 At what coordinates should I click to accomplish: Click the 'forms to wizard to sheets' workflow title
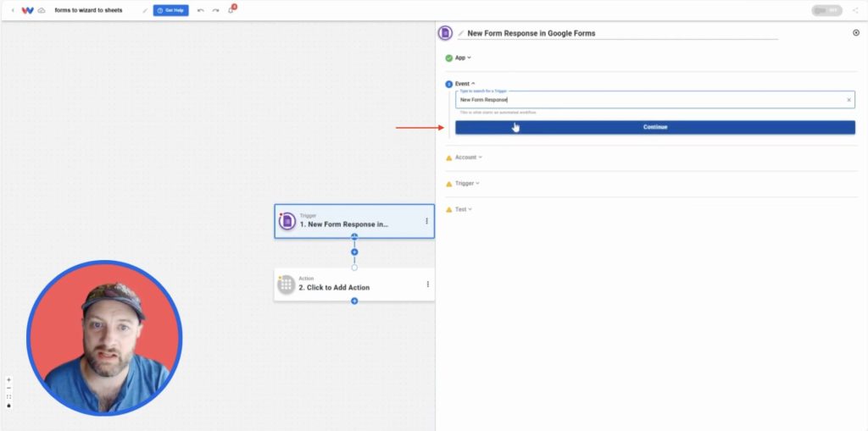coord(88,10)
